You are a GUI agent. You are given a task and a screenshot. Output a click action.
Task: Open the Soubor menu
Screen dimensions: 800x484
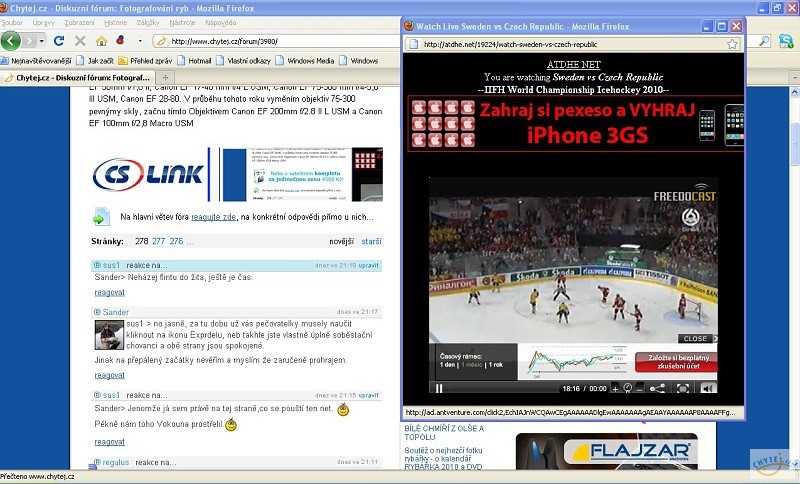coord(12,22)
